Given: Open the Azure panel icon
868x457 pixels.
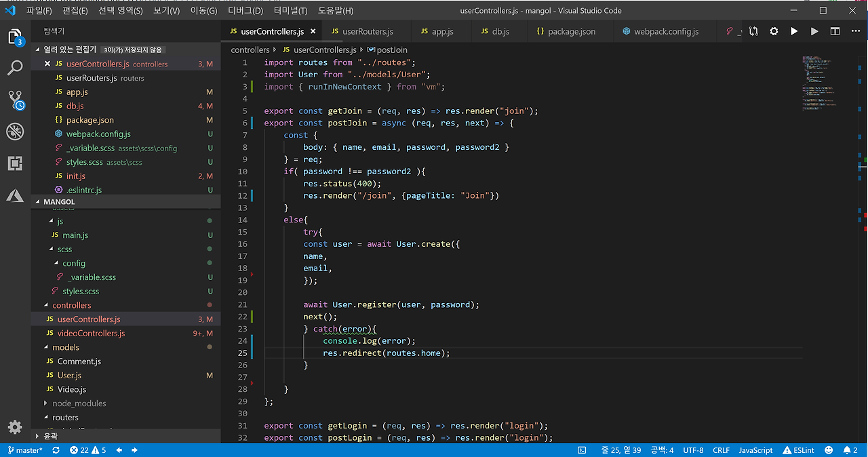Looking at the screenshot, I should 15,195.
